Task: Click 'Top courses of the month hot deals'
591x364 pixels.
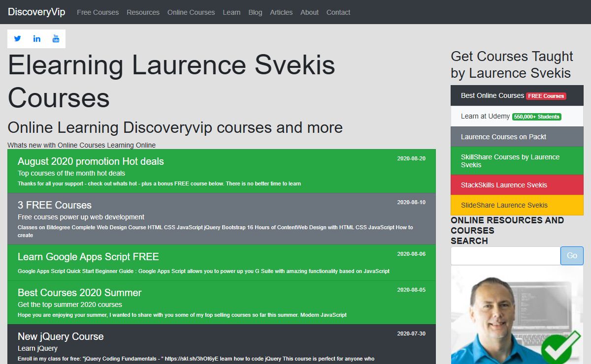Action: (x=71, y=173)
